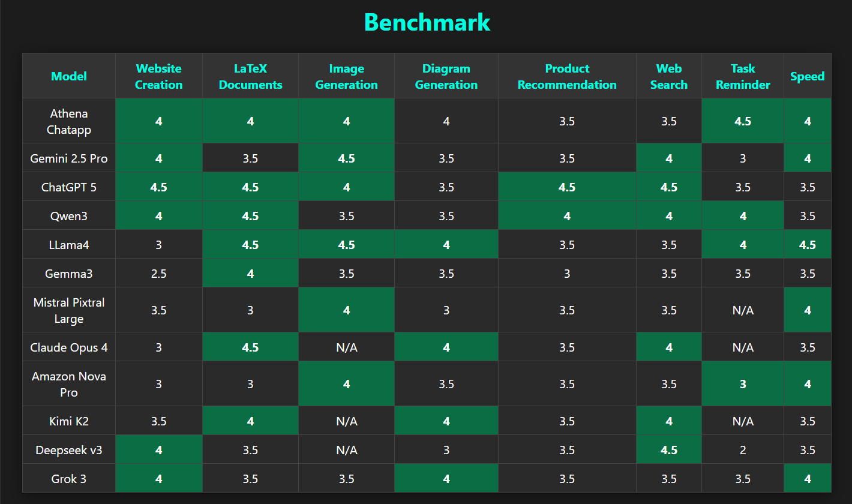This screenshot has width=852, height=504.
Task: Click the ChatGPT 5 row label
Action: (69, 187)
